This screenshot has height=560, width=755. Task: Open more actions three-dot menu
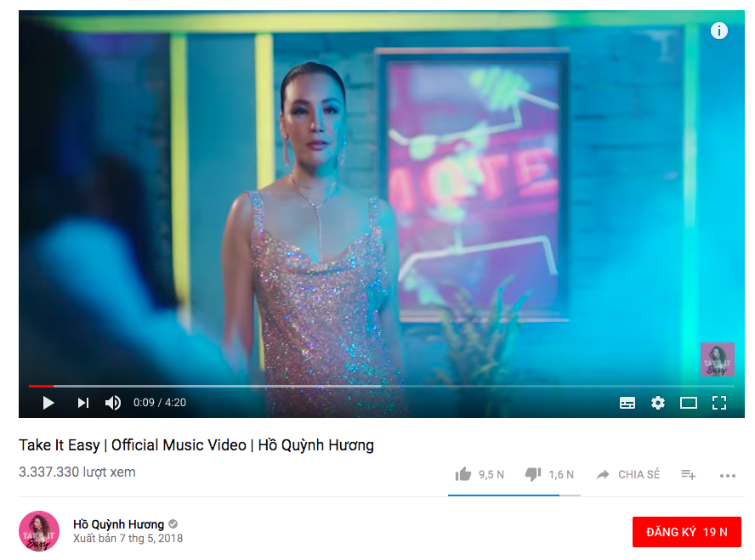(728, 476)
